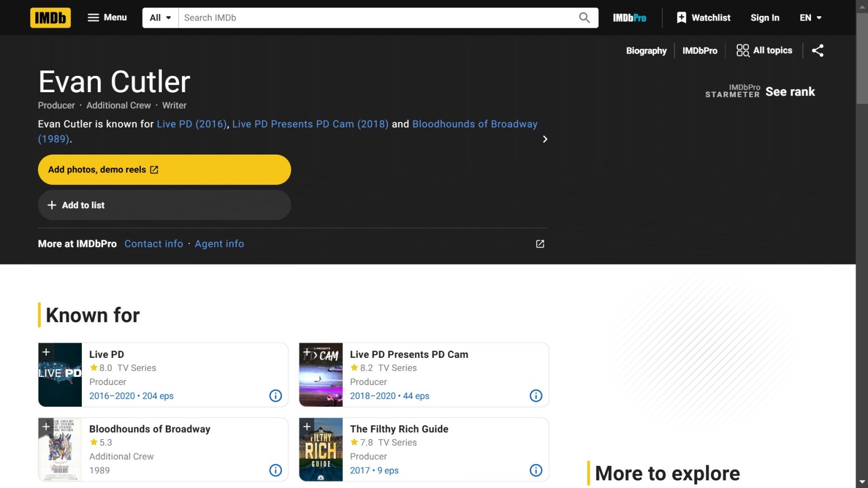Open info icon for Live PD Presents PD Cam

[536, 396]
